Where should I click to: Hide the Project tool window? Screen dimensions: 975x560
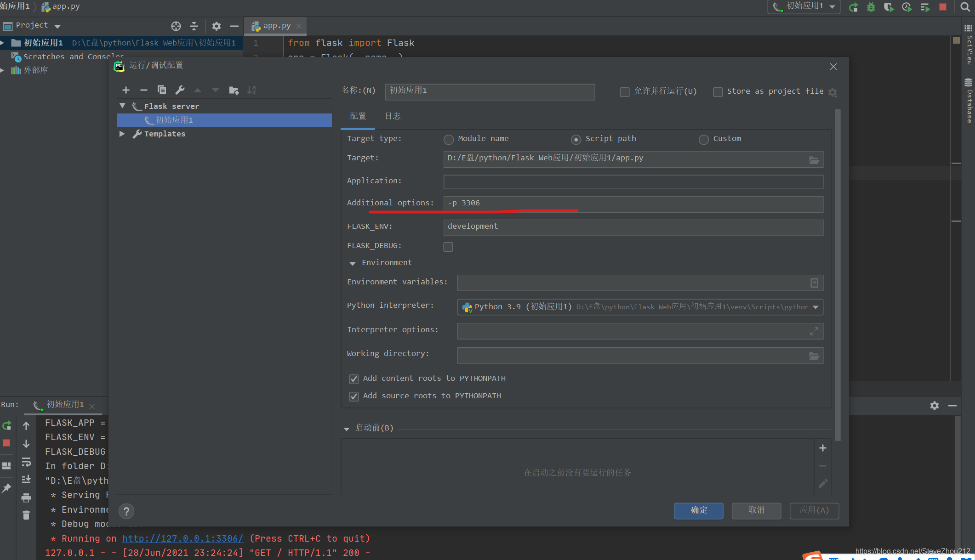[234, 26]
